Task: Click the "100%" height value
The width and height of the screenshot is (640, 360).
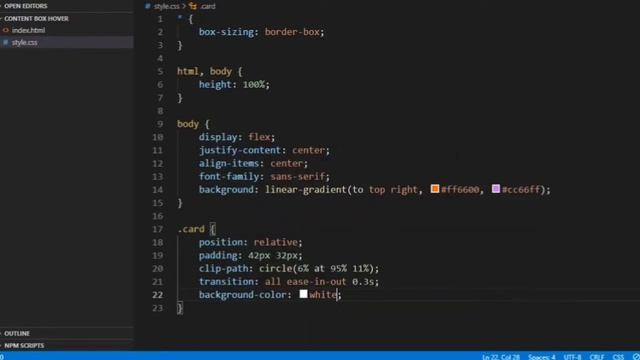Action: (x=253, y=84)
